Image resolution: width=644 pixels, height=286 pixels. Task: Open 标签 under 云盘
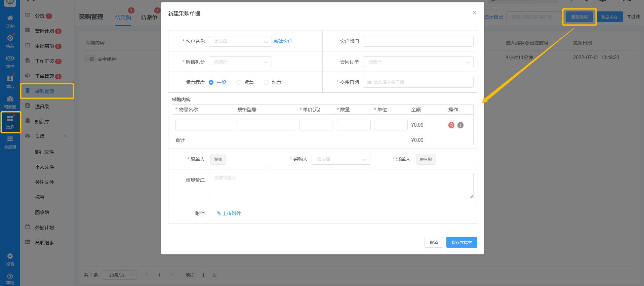pos(40,197)
